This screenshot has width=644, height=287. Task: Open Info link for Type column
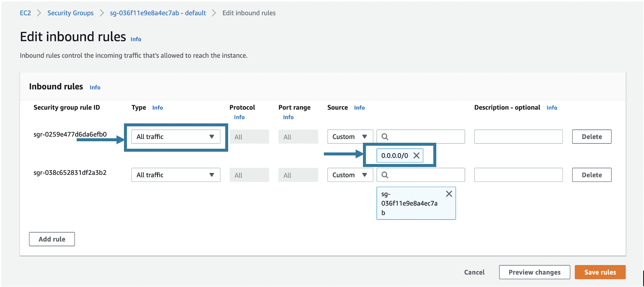157,108
